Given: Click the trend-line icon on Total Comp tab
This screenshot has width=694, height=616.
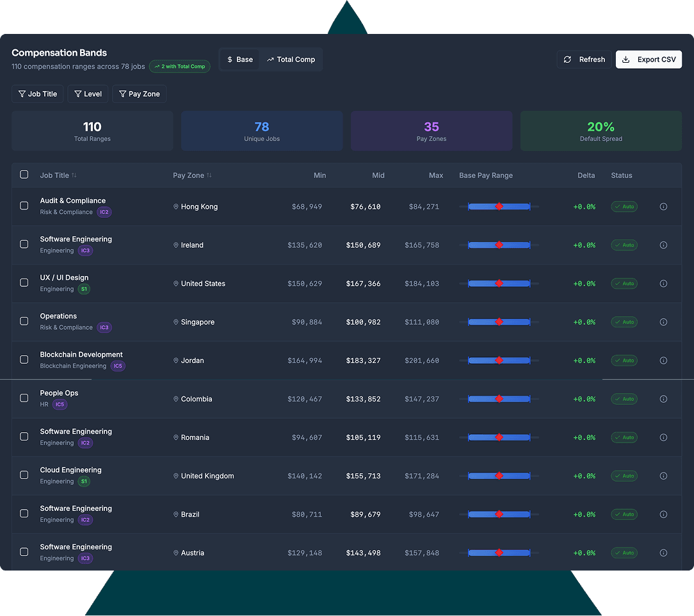Looking at the screenshot, I should click(x=271, y=59).
